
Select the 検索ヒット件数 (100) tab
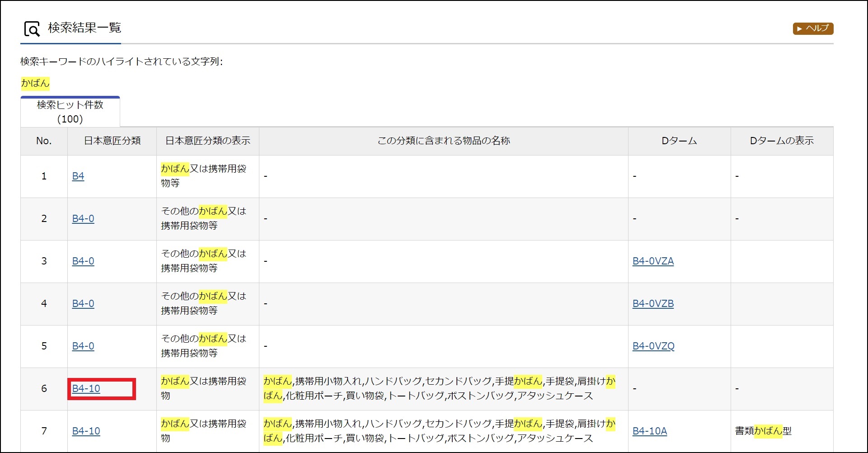[x=70, y=112]
